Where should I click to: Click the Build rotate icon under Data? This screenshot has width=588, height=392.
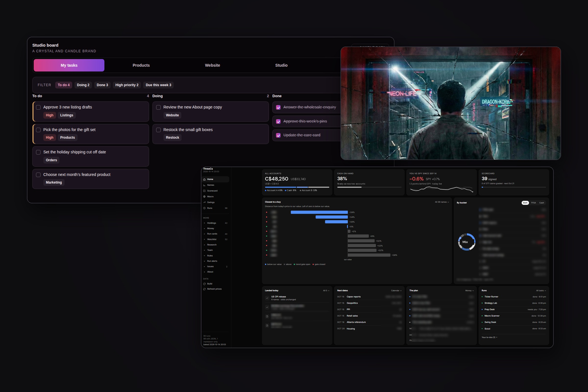point(204,284)
